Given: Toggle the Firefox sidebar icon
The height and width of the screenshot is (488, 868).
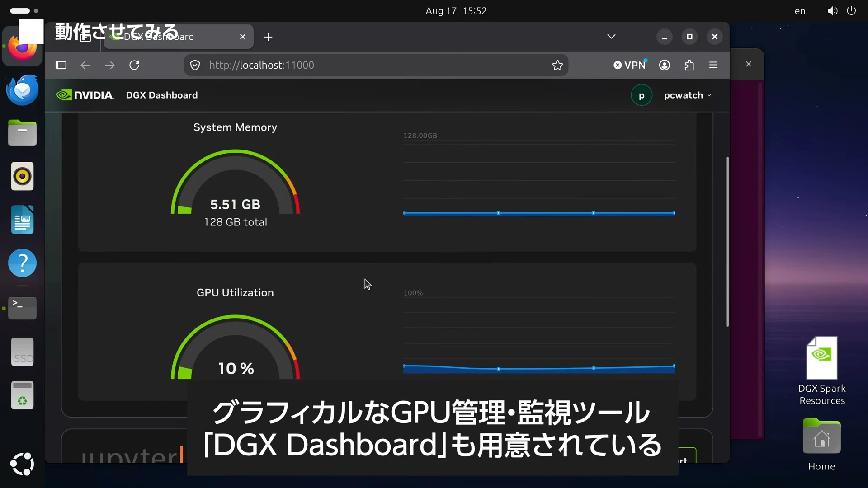Looking at the screenshot, I should 61,65.
